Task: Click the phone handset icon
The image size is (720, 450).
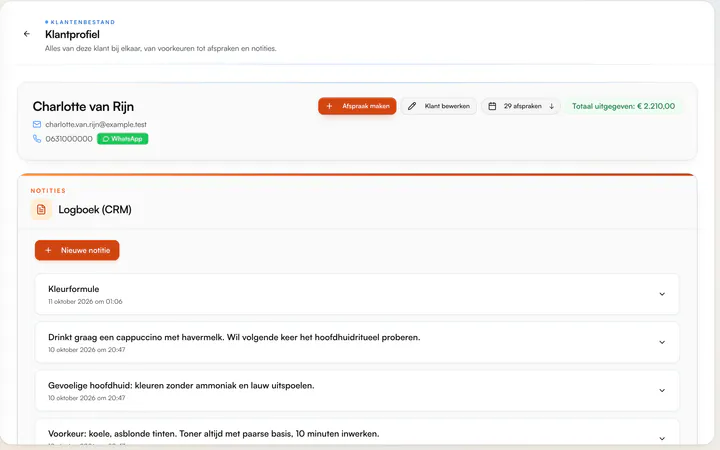Action: click(x=37, y=139)
